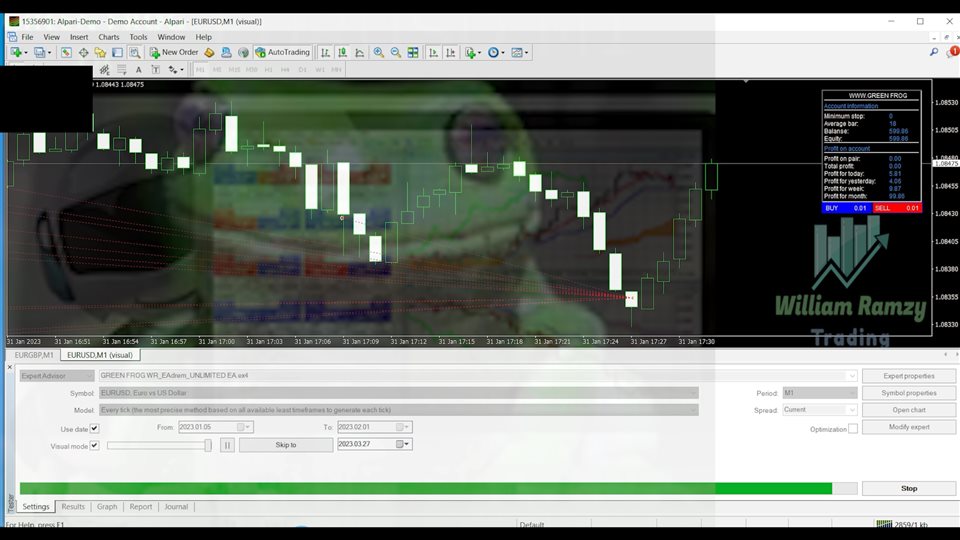
Task: Select the Text tool (A icon)
Action: 139,70
